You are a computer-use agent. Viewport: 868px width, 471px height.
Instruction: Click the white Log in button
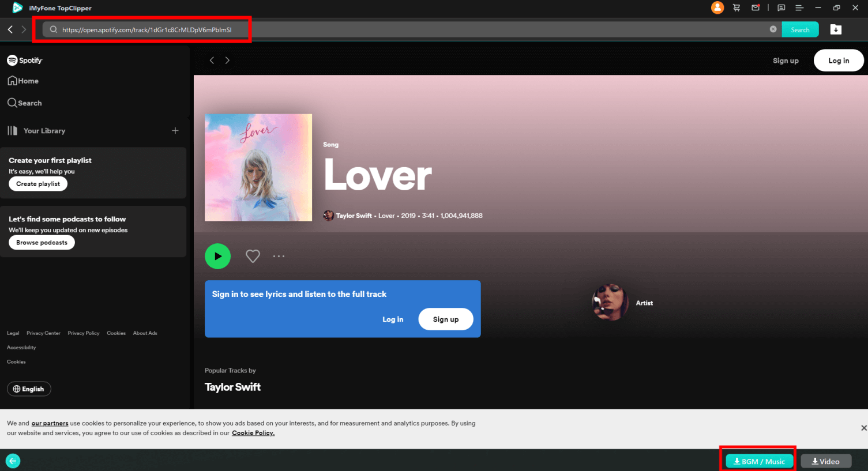pyautogui.click(x=839, y=61)
